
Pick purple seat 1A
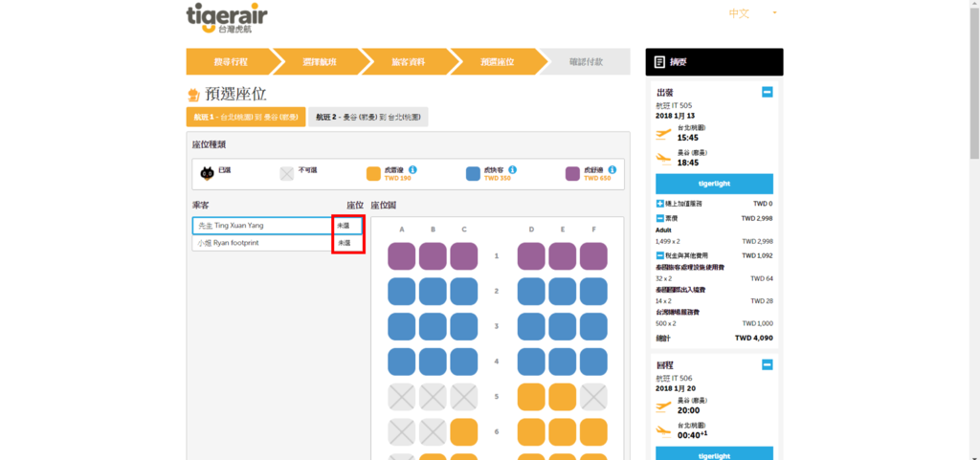pyautogui.click(x=402, y=256)
